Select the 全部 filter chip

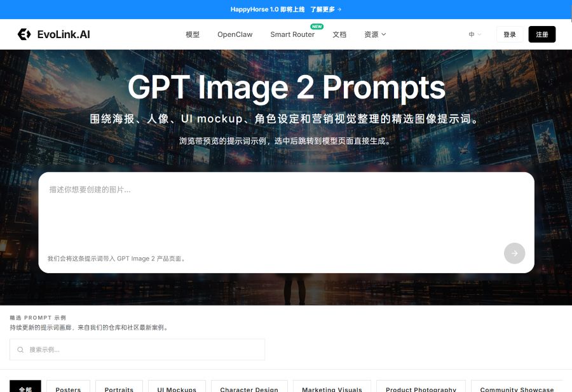[25, 388]
